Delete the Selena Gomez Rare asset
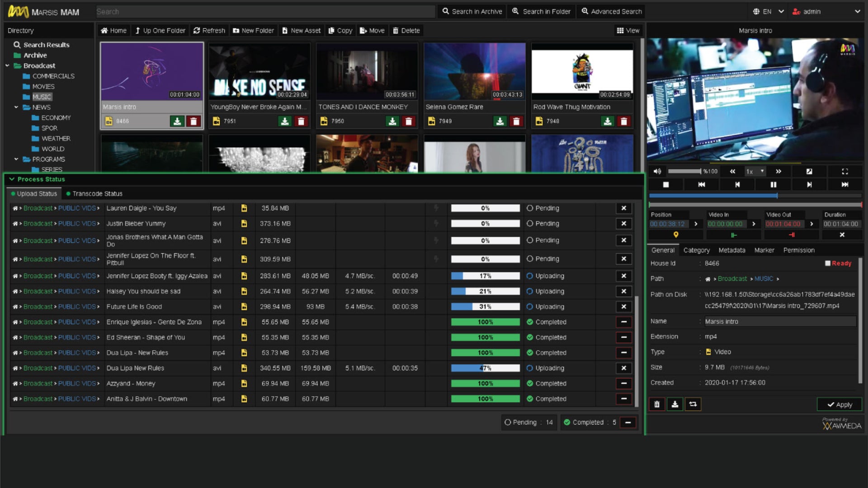The image size is (868, 488). coord(516,121)
